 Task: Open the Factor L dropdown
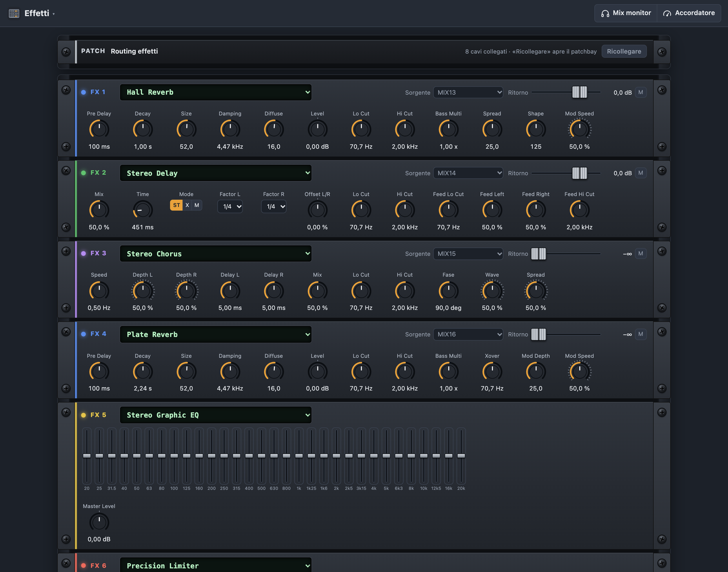pos(230,207)
